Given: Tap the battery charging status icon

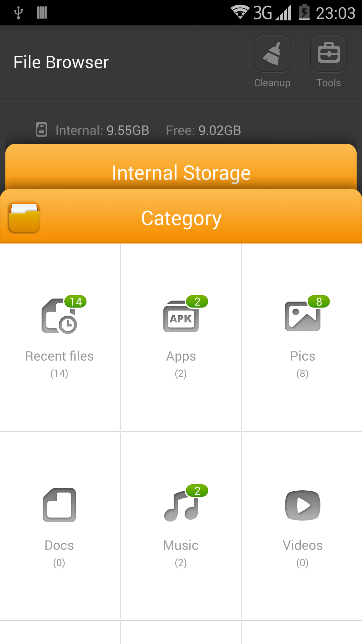Looking at the screenshot, I should (x=304, y=12).
